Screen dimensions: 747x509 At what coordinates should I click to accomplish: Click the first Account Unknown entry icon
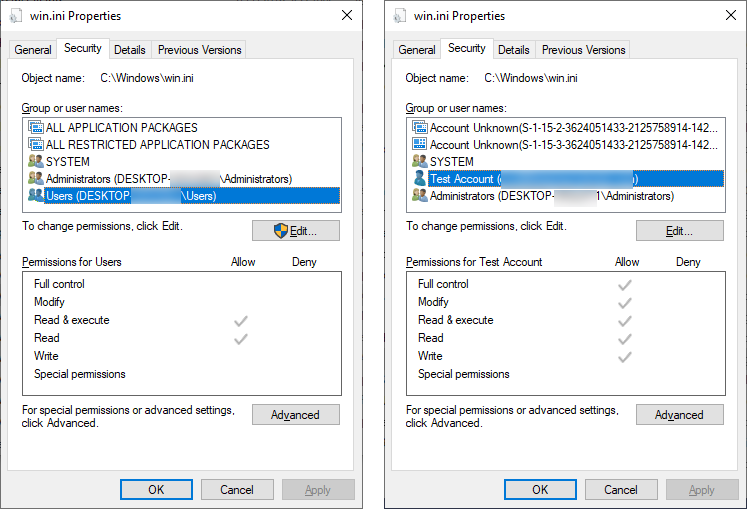point(420,128)
